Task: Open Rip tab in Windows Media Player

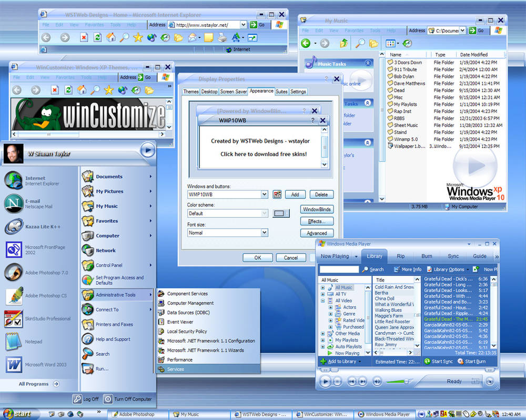Action: pyautogui.click(x=400, y=256)
